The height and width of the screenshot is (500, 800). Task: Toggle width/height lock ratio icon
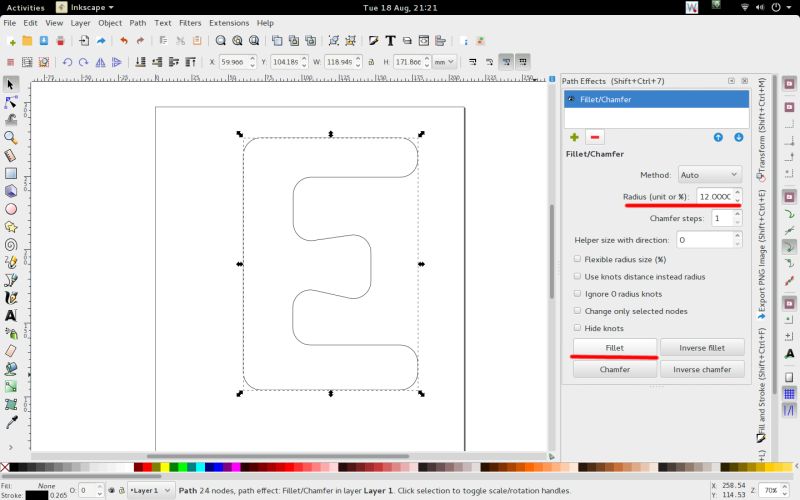(x=371, y=62)
